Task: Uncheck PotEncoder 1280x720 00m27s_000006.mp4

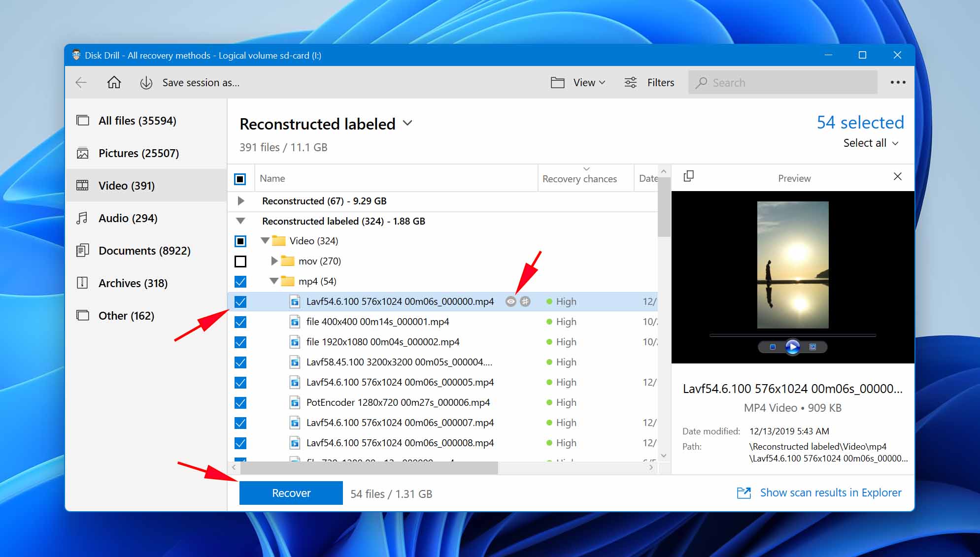Action: (x=240, y=403)
